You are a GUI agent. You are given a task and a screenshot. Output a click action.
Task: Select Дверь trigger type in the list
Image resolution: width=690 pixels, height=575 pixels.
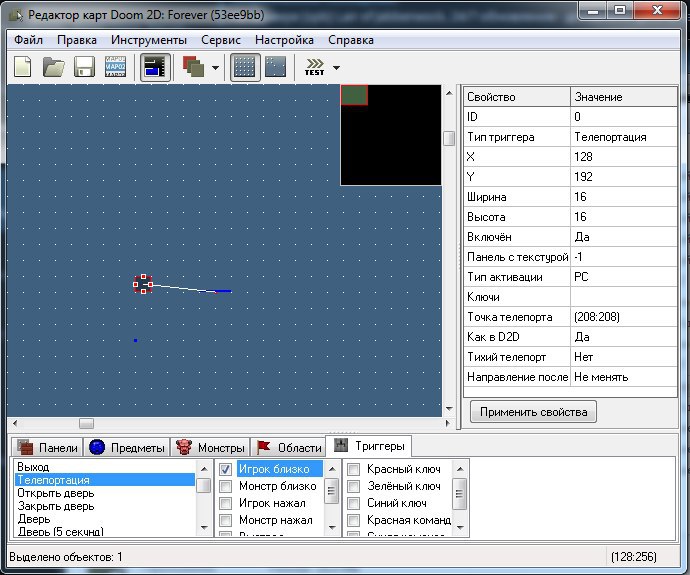click(105, 519)
